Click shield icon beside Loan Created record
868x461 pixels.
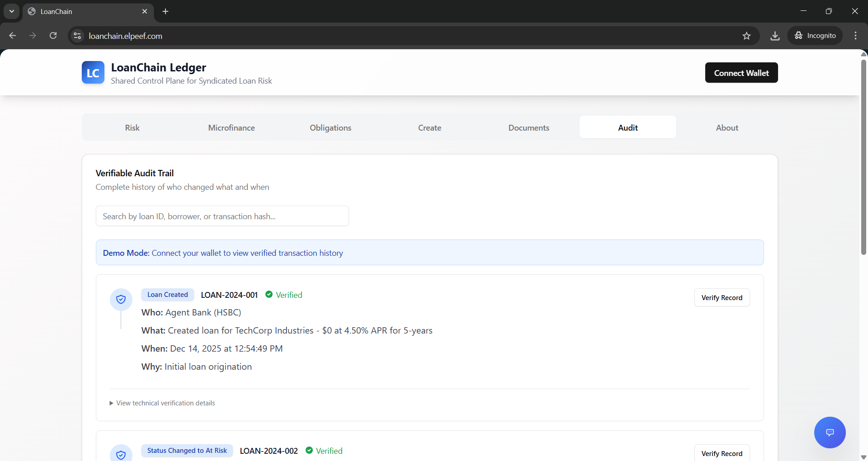tap(121, 299)
